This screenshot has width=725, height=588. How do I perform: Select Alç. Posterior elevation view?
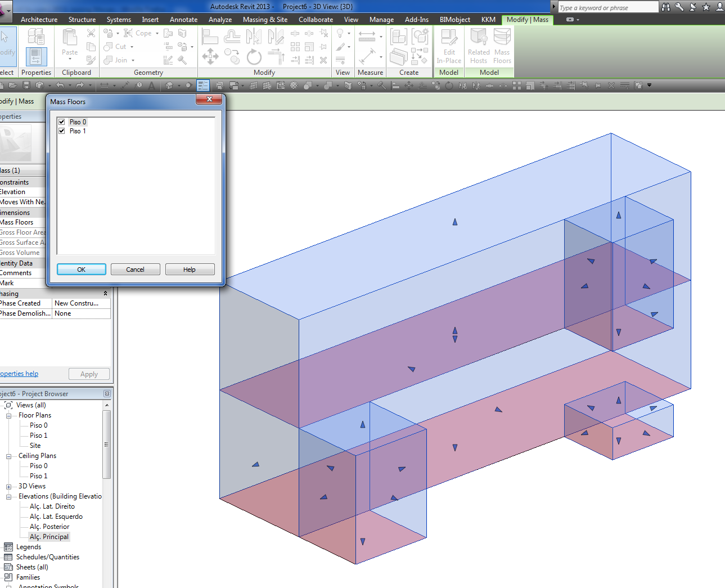tap(49, 527)
